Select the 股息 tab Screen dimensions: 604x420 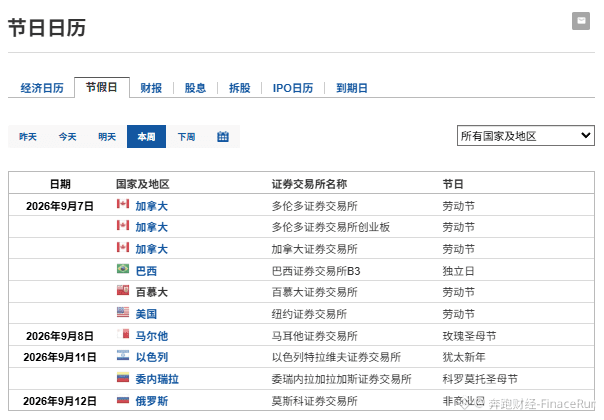click(x=195, y=88)
